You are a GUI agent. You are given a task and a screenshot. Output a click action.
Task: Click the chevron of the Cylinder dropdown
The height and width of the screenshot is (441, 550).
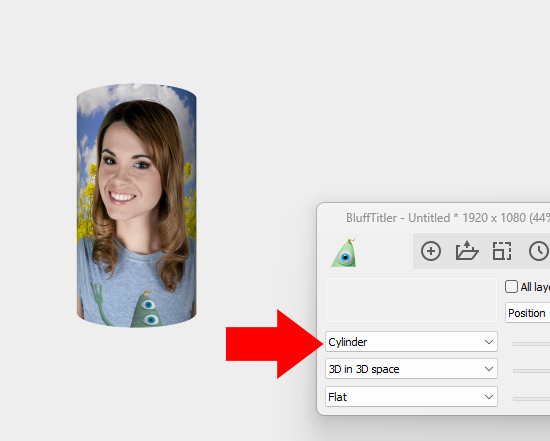[489, 342]
